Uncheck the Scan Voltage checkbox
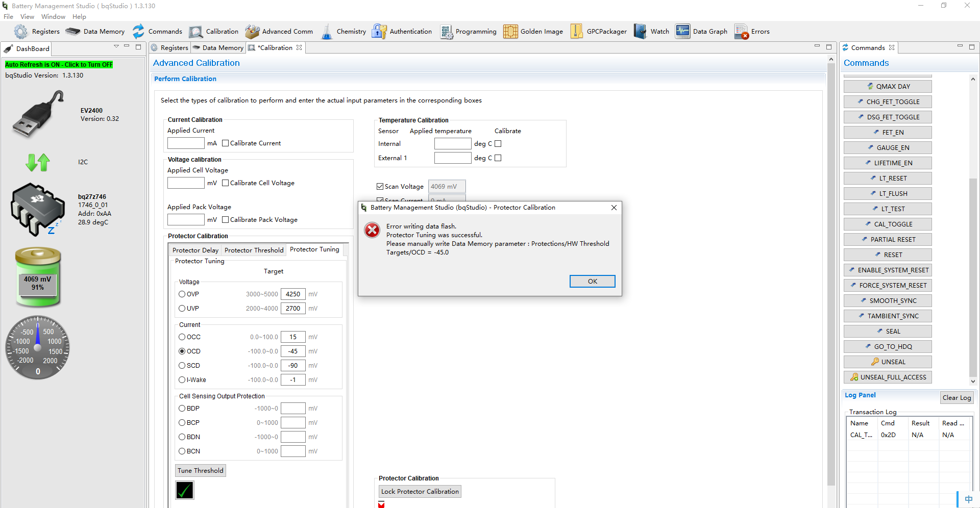This screenshot has width=980, height=508. click(380, 187)
